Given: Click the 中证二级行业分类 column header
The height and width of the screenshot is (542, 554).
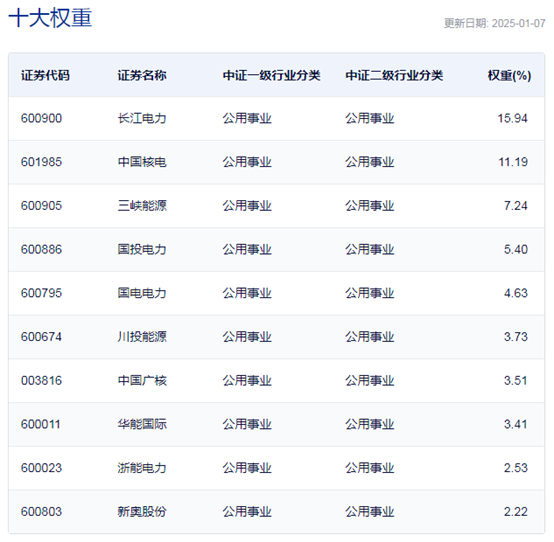Looking at the screenshot, I should (394, 75).
